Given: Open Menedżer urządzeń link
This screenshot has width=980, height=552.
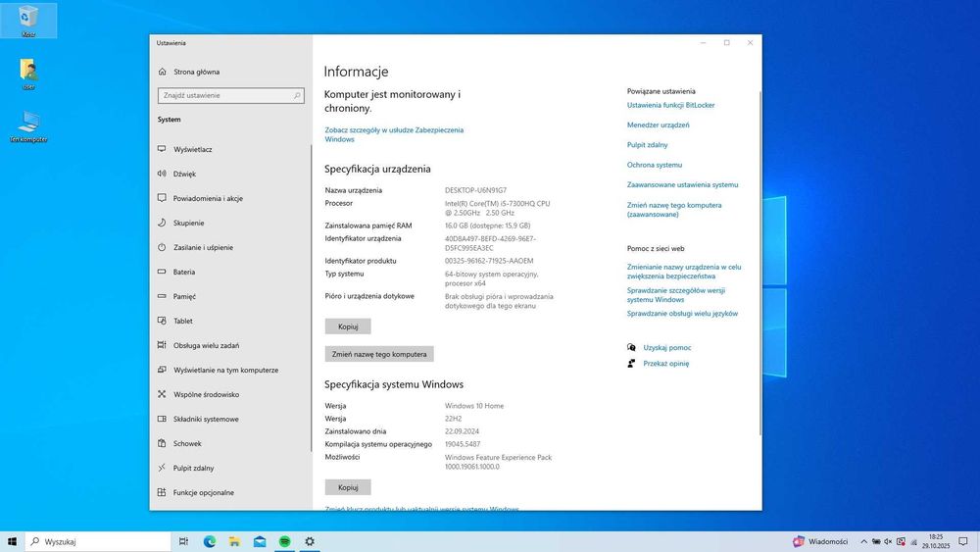Looking at the screenshot, I should pos(659,125).
